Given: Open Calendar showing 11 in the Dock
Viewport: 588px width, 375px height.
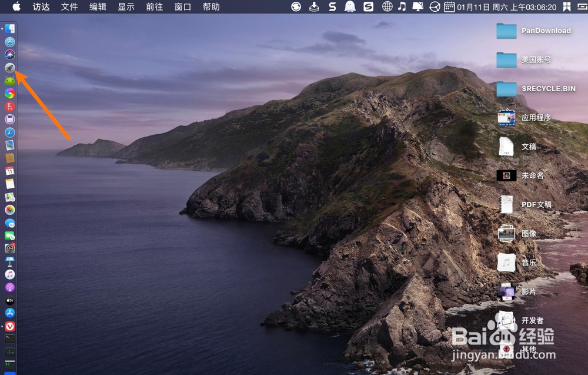Looking at the screenshot, I should 10,171.
